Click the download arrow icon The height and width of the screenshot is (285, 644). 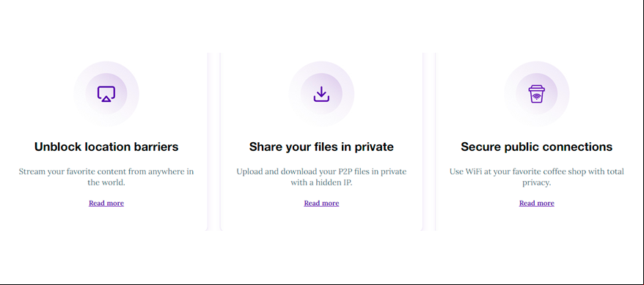coord(321,94)
